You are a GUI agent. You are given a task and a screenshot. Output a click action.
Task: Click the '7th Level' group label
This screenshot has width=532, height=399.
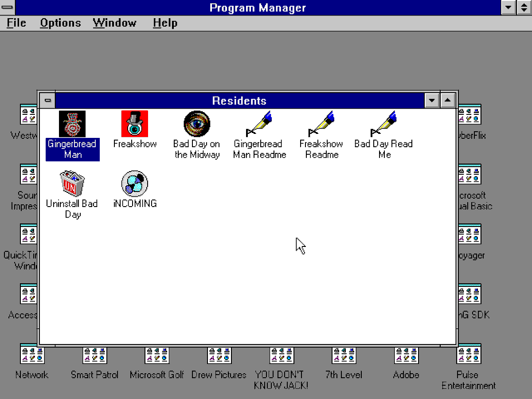(x=344, y=375)
